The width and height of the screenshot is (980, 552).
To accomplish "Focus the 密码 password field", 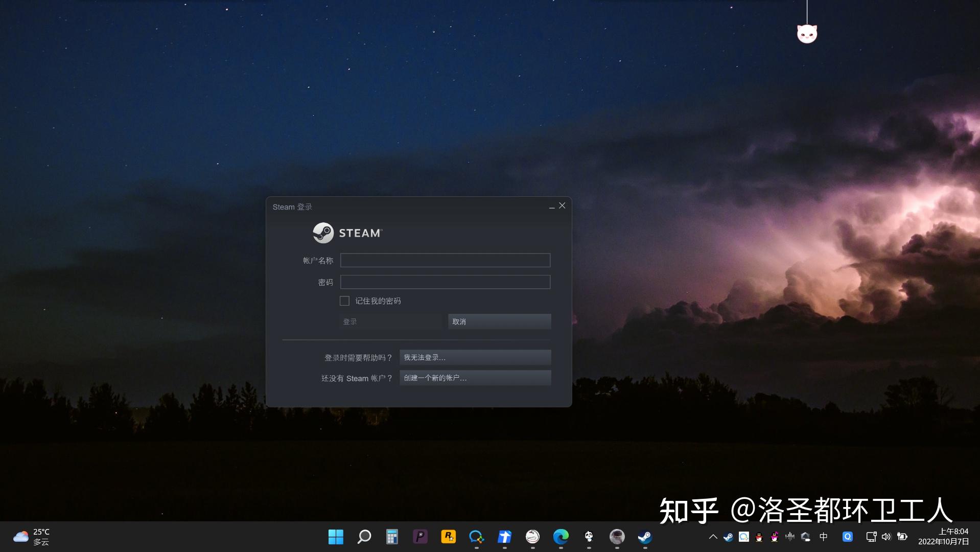I will pyautogui.click(x=445, y=282).
